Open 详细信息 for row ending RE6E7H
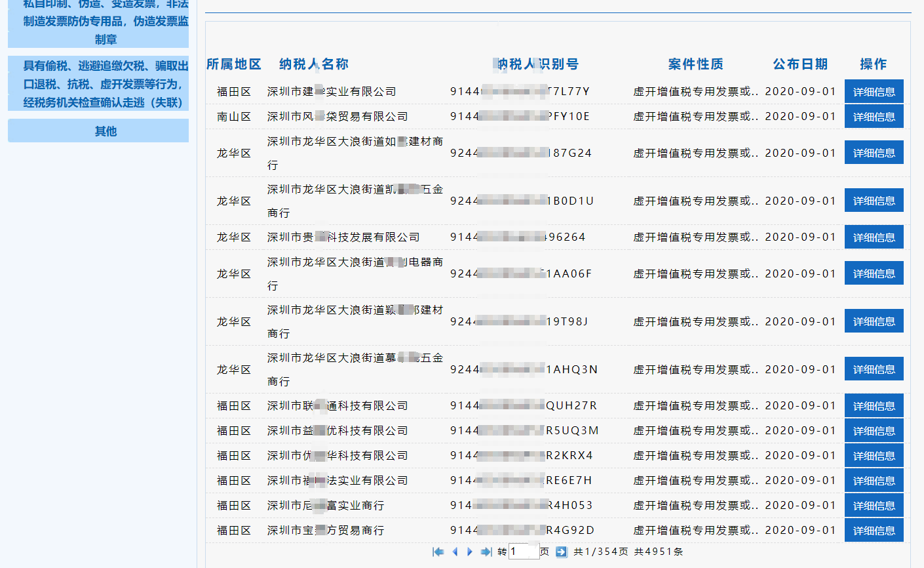Screen dimensions: 924x568 tap(874, 481)
